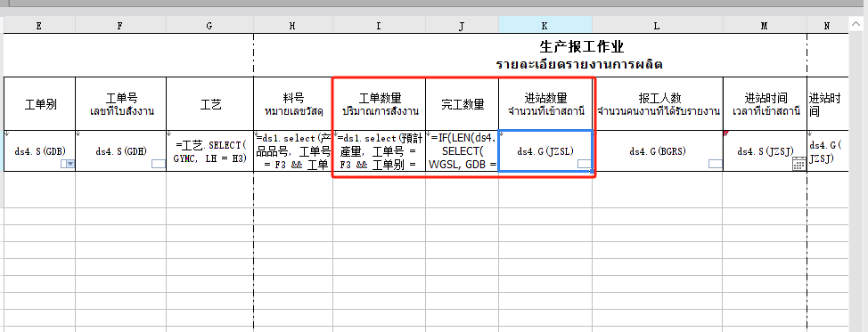
Task: Select the ds4.S(GDH) cell
Action: pos(120,151)
